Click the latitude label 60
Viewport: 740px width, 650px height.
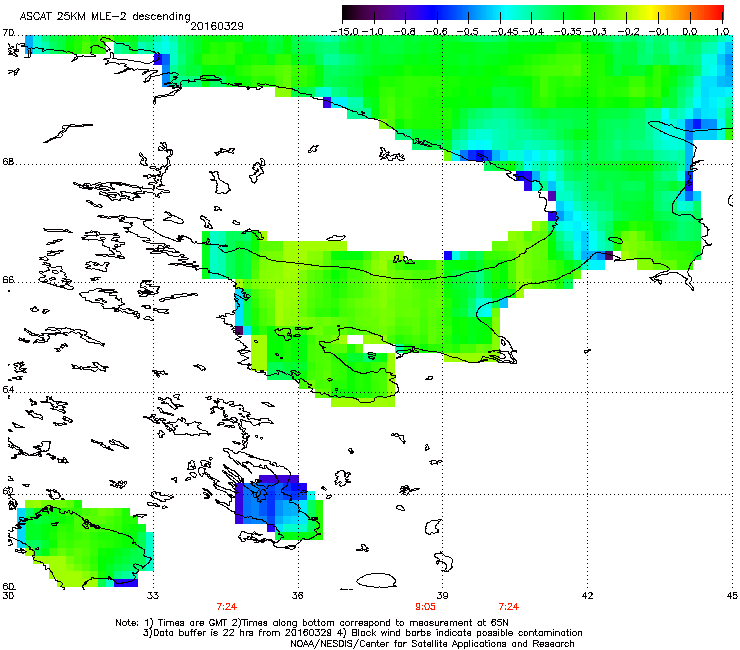tap(8, 586)
